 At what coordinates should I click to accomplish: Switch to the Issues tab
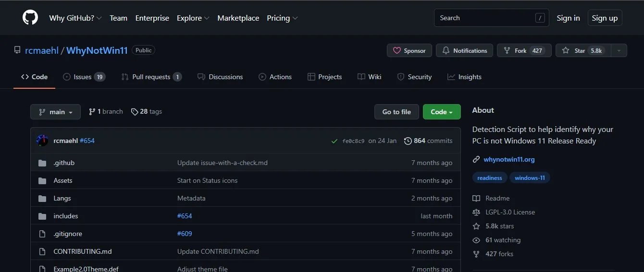click(84, 77)
